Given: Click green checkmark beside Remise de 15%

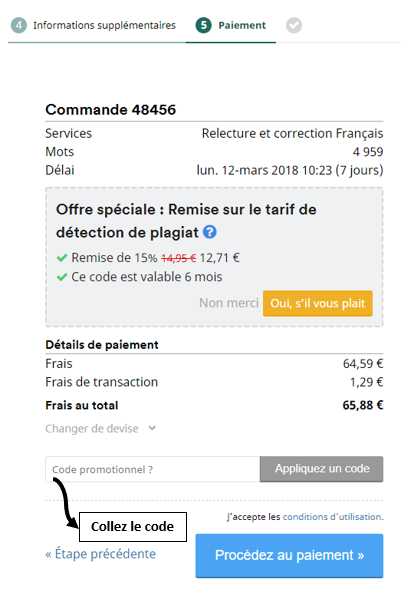Looking at the screenshot, I should click(62, 258).
